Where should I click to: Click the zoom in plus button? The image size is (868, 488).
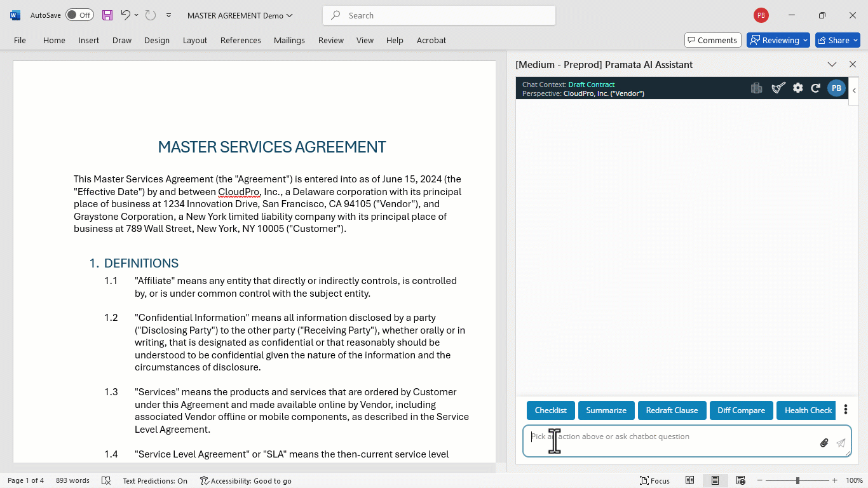click(x=835, y=480)
